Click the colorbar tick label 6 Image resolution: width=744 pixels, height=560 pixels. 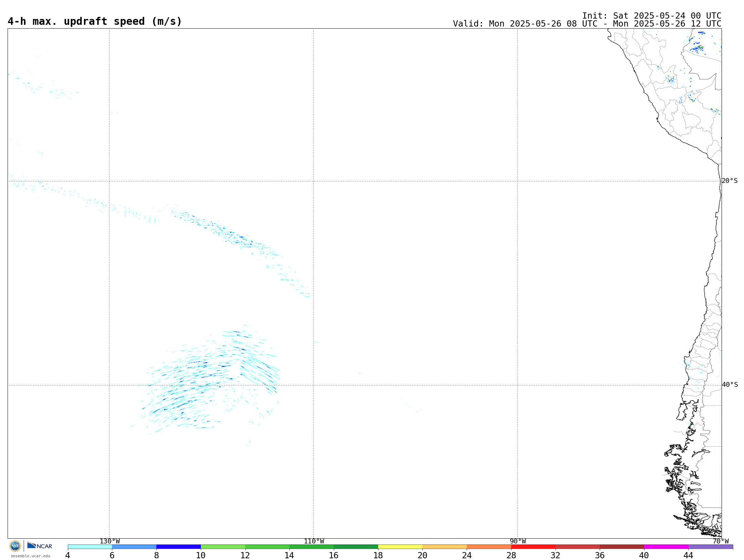pyautogui.click(x=112, y=556)
